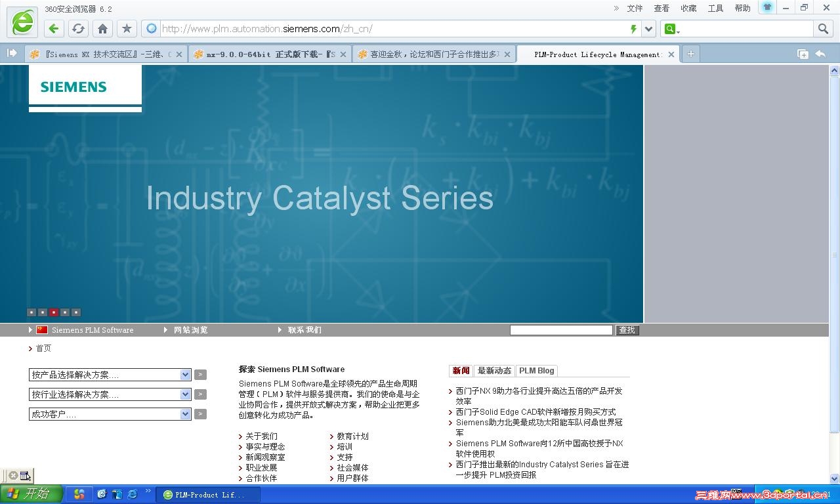
Task: Expand the Siemens PLM Software country menu
Action: 81,330
